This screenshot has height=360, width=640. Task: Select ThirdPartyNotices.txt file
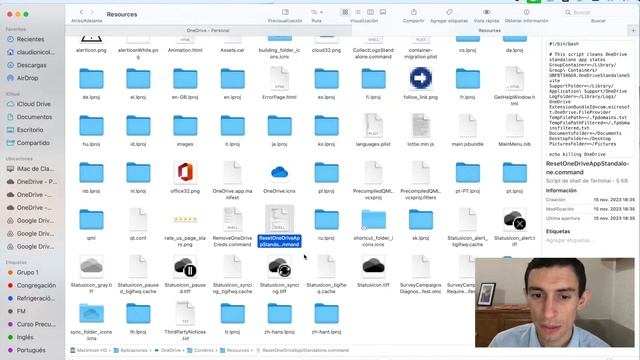[185, 313]
